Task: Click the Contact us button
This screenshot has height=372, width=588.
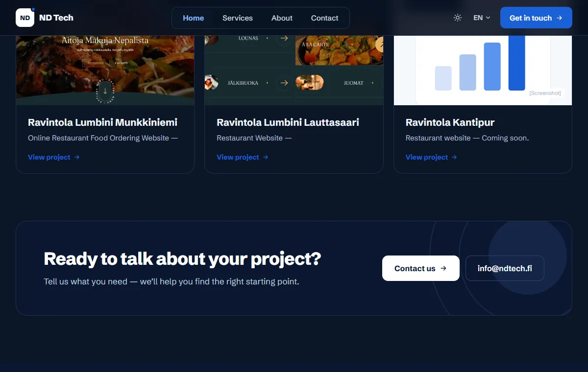Action: click(x=421, y=268)
